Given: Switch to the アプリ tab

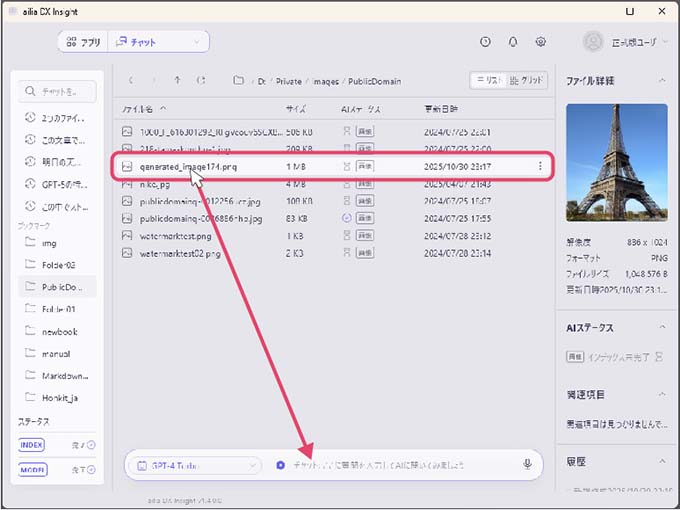Looking at the screenshot, I should pos(83,42).
